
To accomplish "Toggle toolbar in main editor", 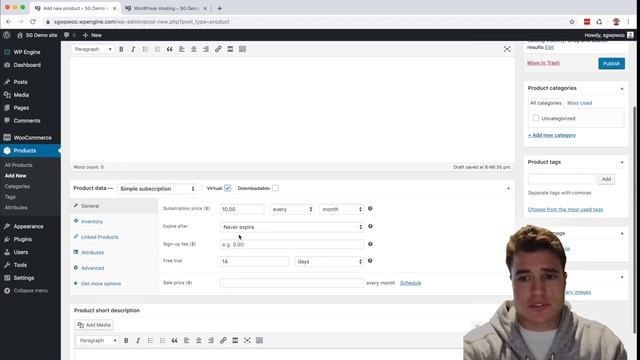I will (242, 49).
